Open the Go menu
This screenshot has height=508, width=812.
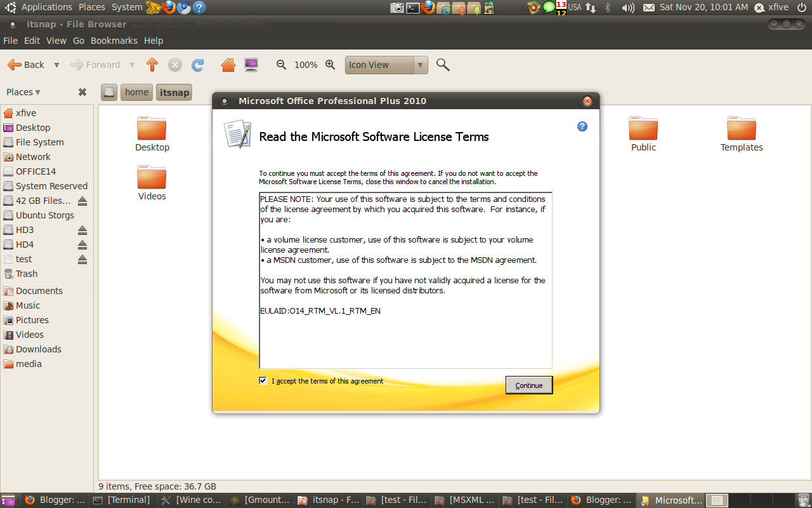click(79, 41)
